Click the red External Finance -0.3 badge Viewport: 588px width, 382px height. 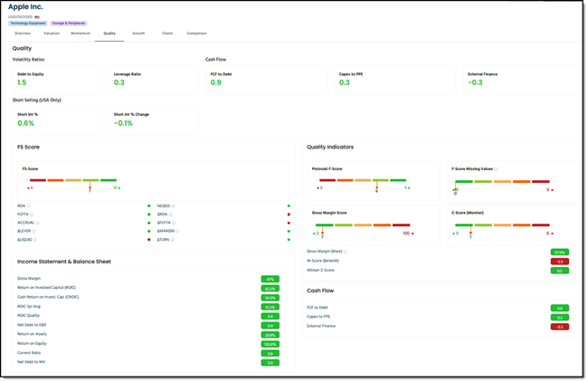click(559, 327)
